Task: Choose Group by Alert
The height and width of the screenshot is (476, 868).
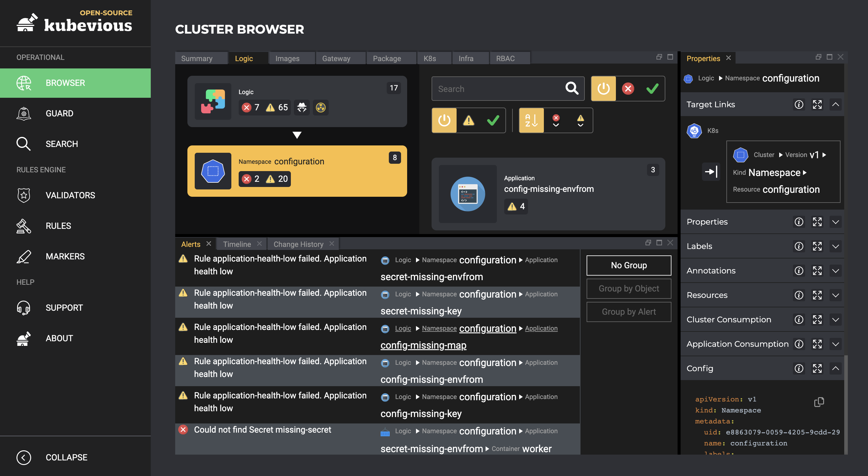Action: [629, 312]
